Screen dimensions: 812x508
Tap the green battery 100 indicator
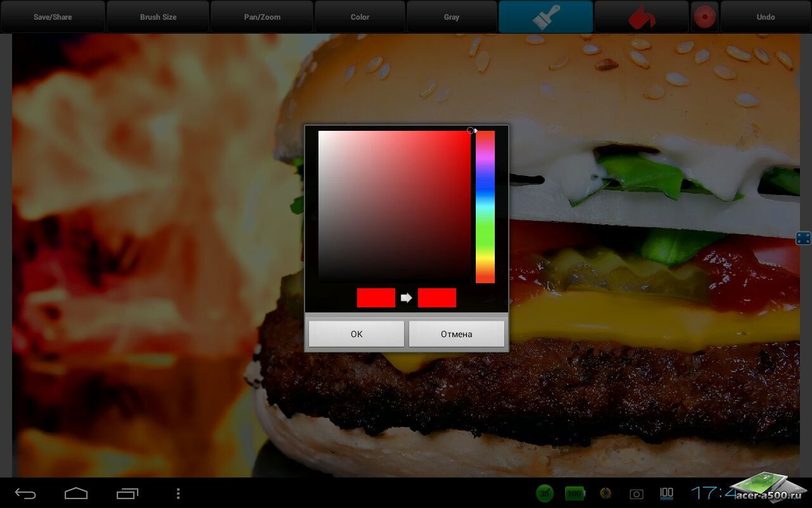click(575, 493)
